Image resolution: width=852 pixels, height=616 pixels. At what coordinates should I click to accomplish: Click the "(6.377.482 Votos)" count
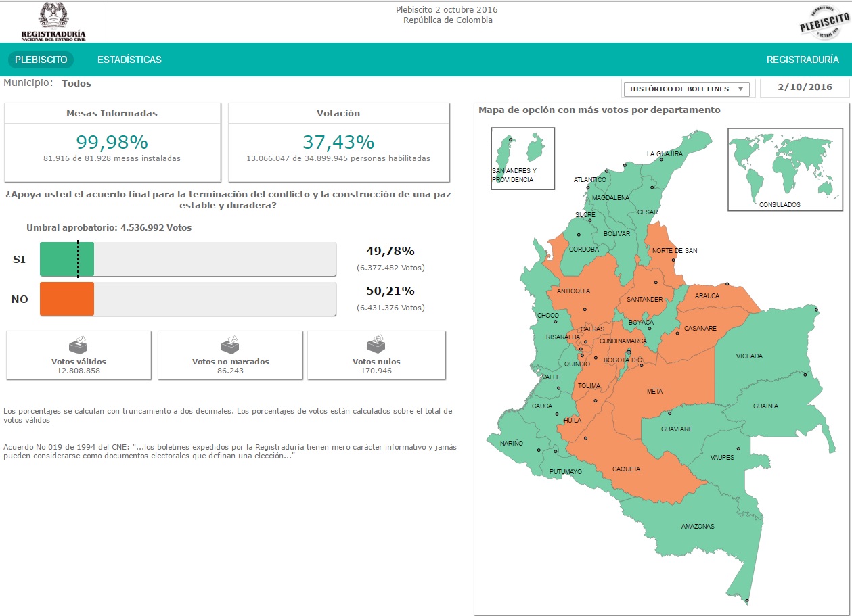(x=391, y=268)
